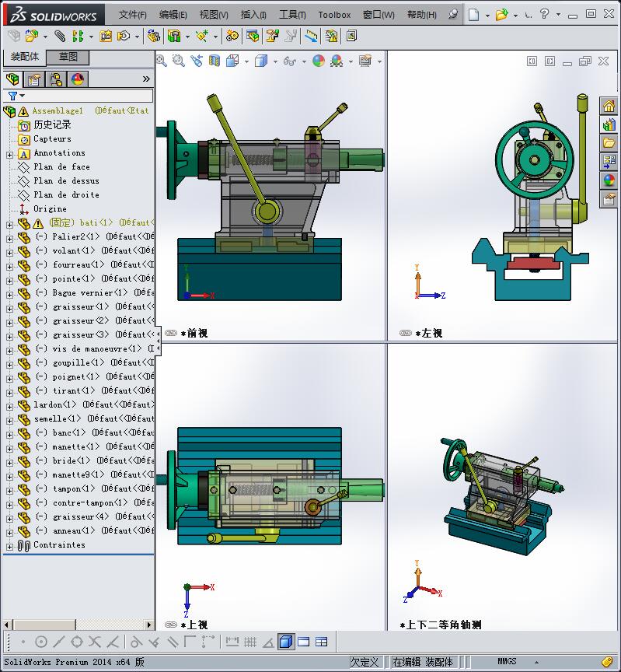Open the MMGS unit system dropdown arrow

536,662
